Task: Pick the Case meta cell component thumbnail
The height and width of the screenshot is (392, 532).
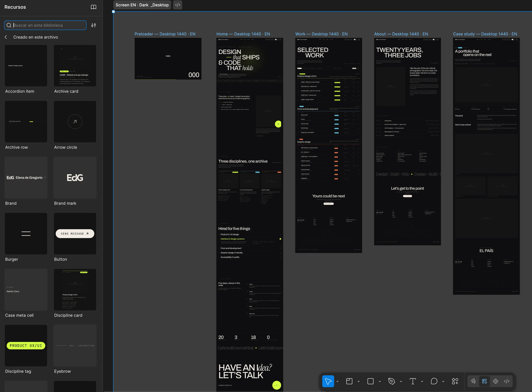Action: tap(26, 290)
